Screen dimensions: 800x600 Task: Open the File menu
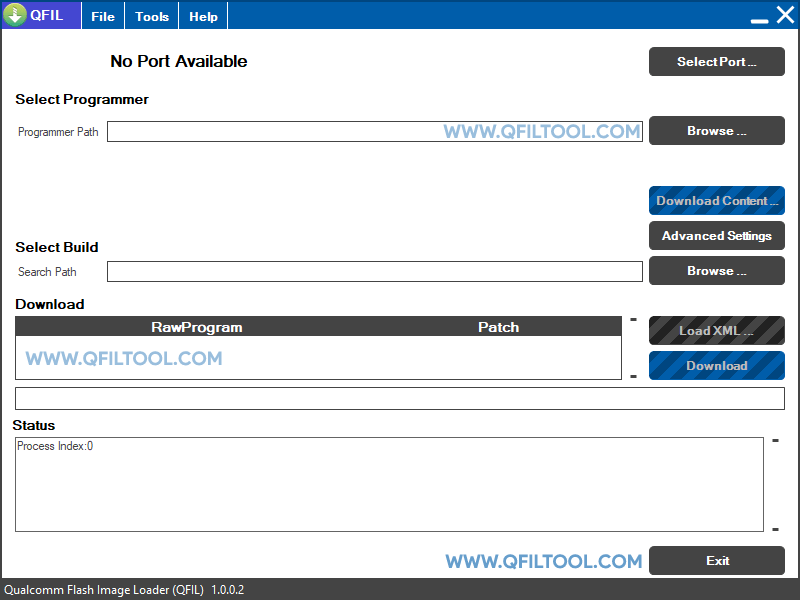[x=102, y=15]
